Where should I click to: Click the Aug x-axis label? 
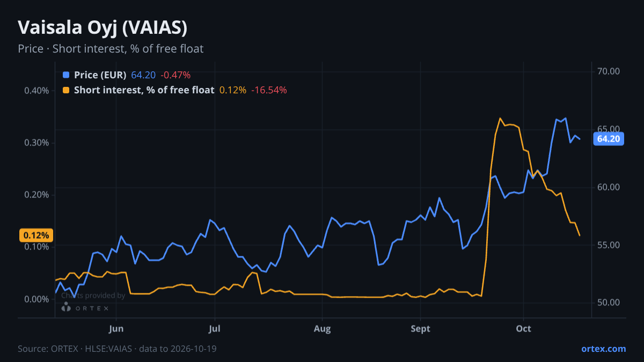click(x=322, y=329)
